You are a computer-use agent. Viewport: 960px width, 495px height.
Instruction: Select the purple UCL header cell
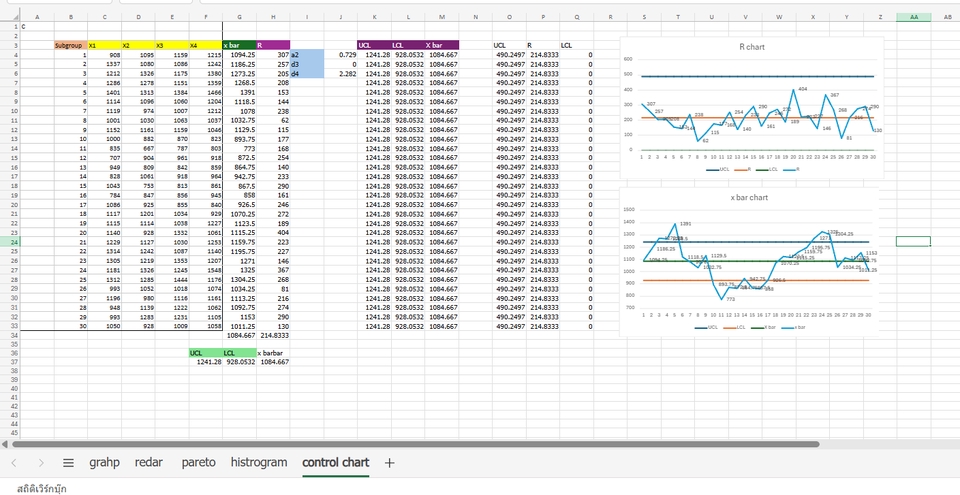click(374, 45)
